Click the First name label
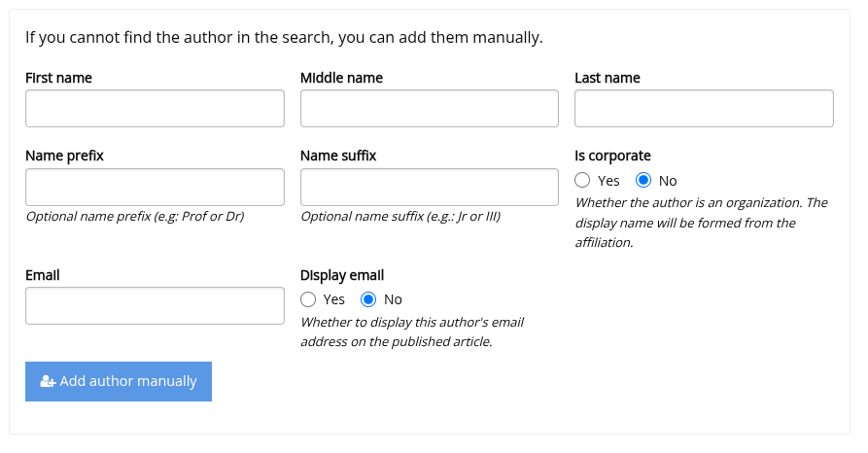868x453 pixels. click(58, 78)
